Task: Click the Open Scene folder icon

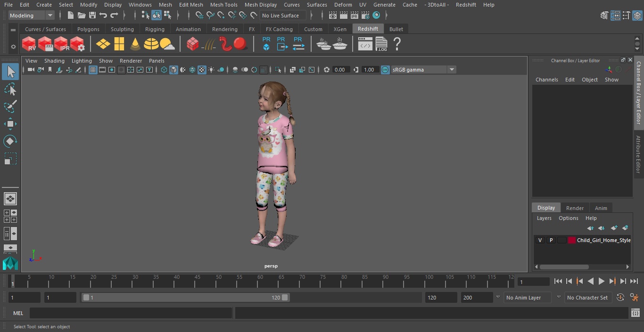Action: (x=82, y=16)
